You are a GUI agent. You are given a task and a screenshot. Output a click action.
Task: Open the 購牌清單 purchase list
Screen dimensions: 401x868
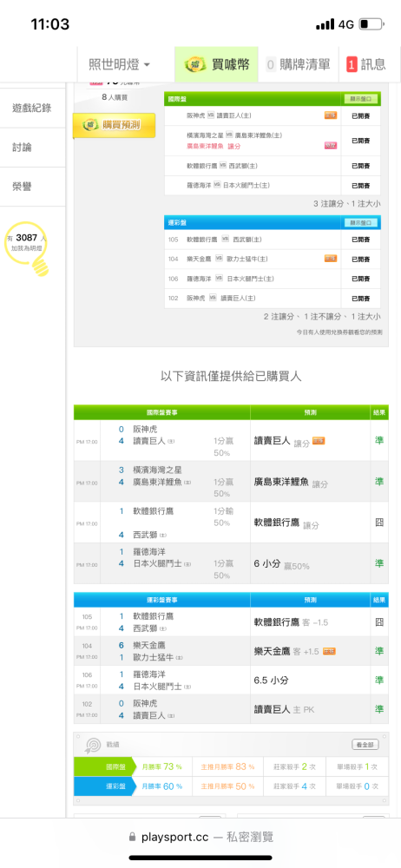pos(298,64)
